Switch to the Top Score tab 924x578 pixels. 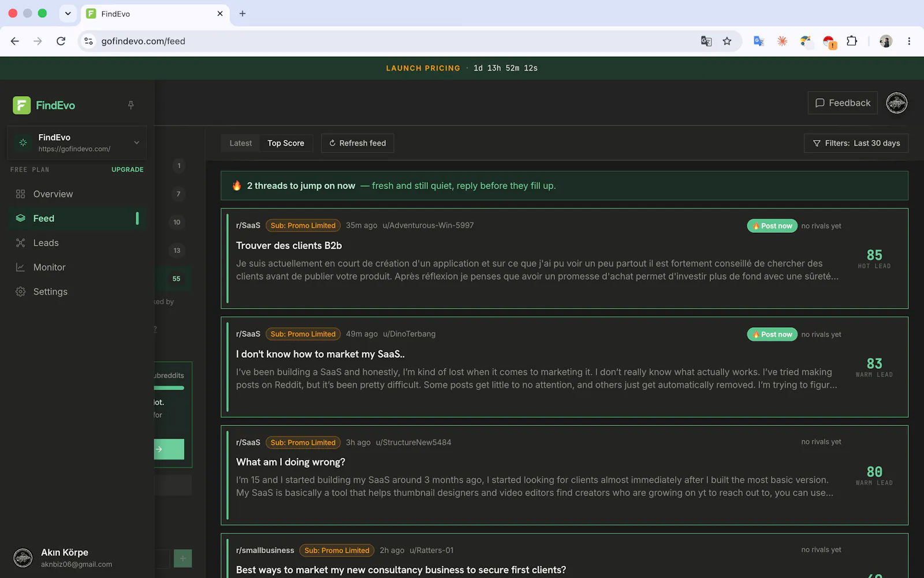pos(286,143)
